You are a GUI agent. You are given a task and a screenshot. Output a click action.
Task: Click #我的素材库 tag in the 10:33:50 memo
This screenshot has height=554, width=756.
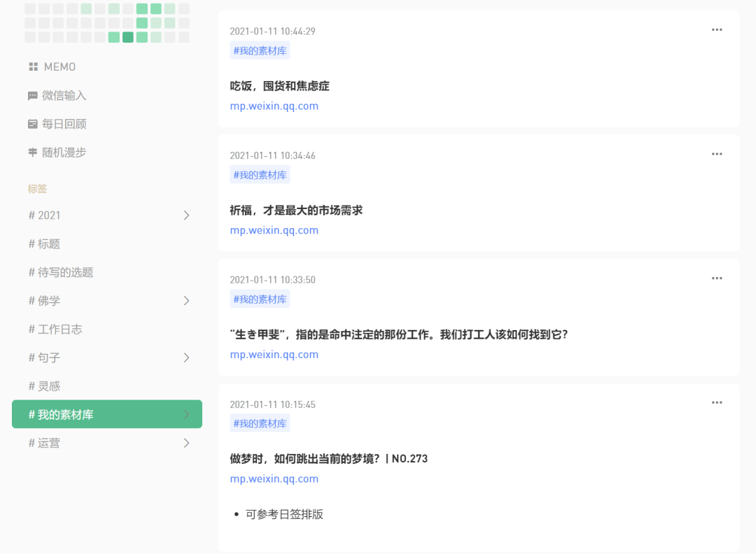pyautogui.click(x=260, y=299)
